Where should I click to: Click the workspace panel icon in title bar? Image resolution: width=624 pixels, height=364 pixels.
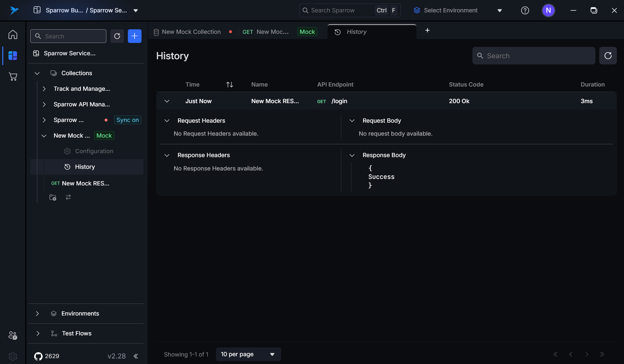[x=37, y=10]
